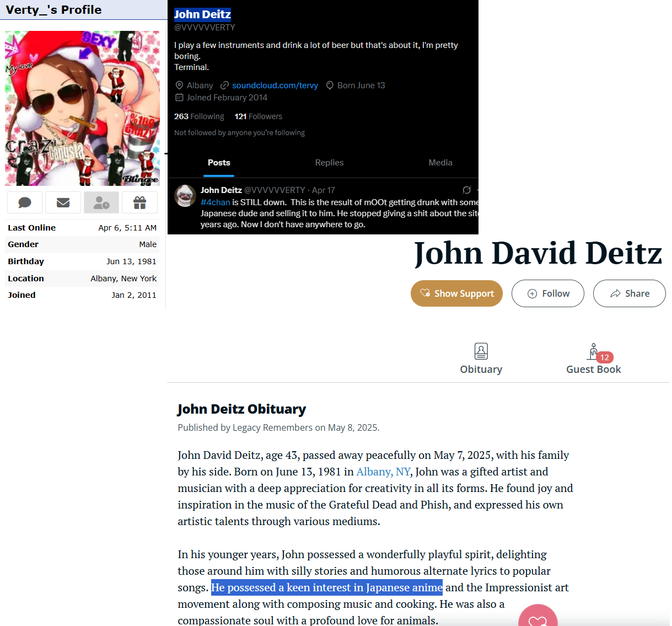Click the Grok icon on the post
The height and width of the screenshot is (626, 672).
click(467, 190)
